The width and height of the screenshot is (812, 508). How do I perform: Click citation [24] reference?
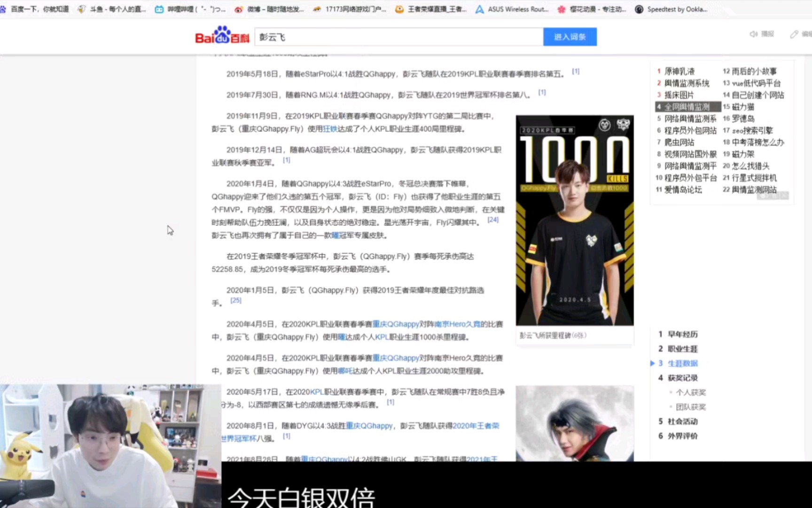click(x=492, y=220)
